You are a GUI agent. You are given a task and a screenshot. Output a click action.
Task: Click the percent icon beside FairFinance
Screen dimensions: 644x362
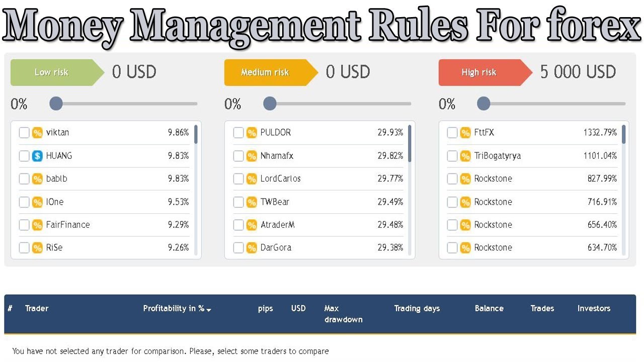(37, 225)
